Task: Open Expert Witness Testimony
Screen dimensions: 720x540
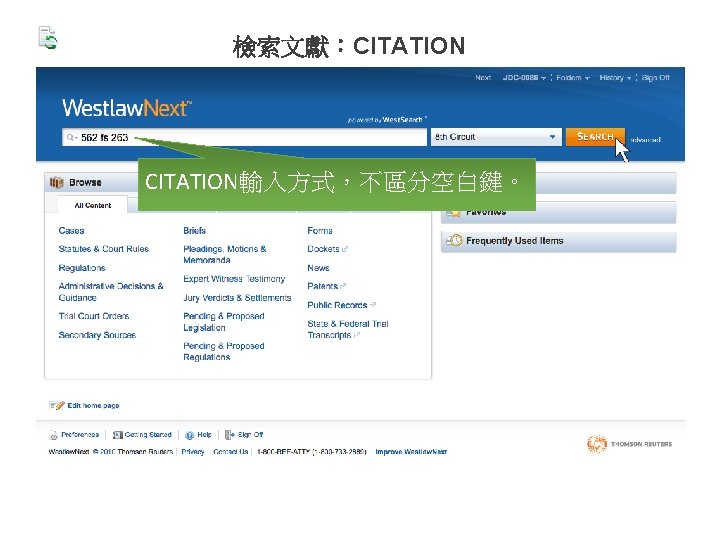Action: point(234,279)
